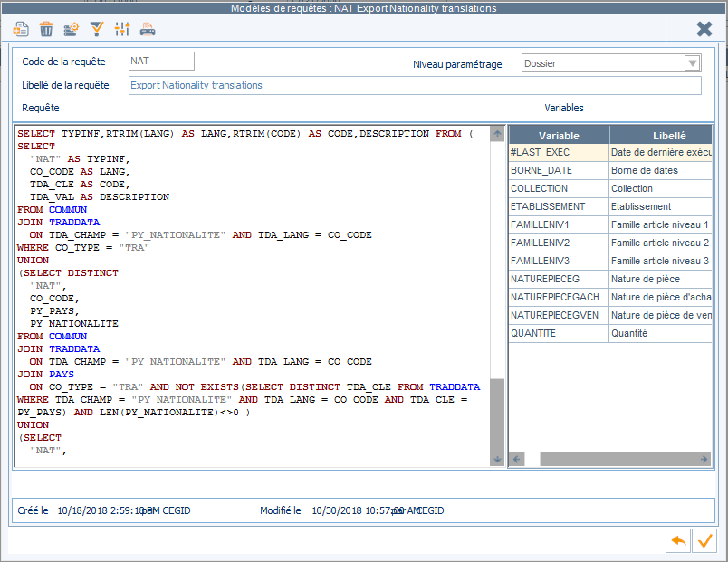Select the NATUREPIECEG variable
Viewport: 728px width, 562px height.
click(x=559, y=280)
